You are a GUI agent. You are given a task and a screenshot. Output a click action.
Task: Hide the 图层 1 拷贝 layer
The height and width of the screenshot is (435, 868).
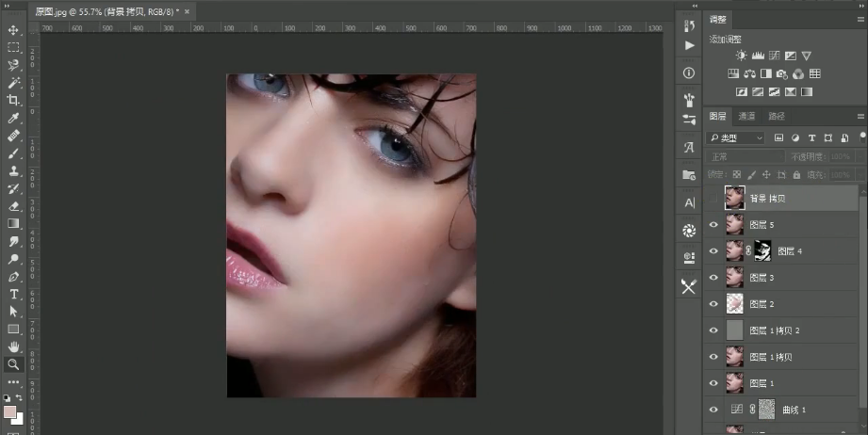coord(713,357)
